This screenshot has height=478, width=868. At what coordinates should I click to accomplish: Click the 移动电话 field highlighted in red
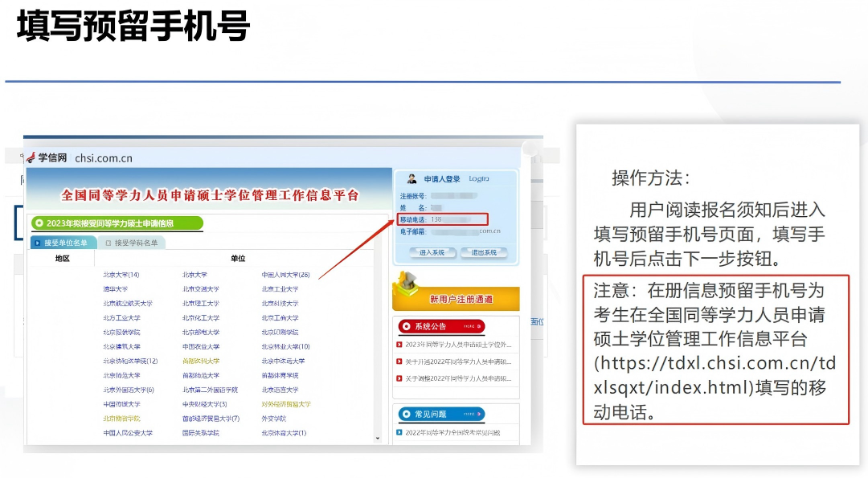coord(443,219)
